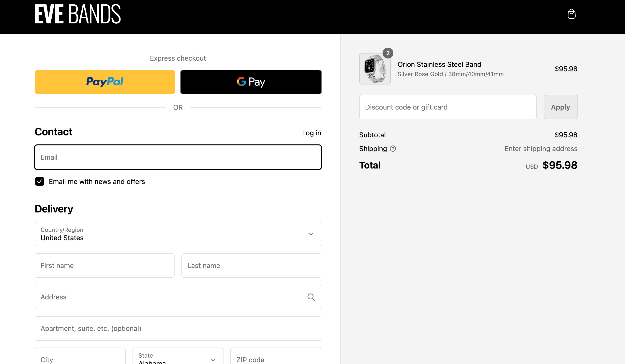Choose Google Pay express checkout
Viewport: 625px width, 364px height.
coord(251,82)
